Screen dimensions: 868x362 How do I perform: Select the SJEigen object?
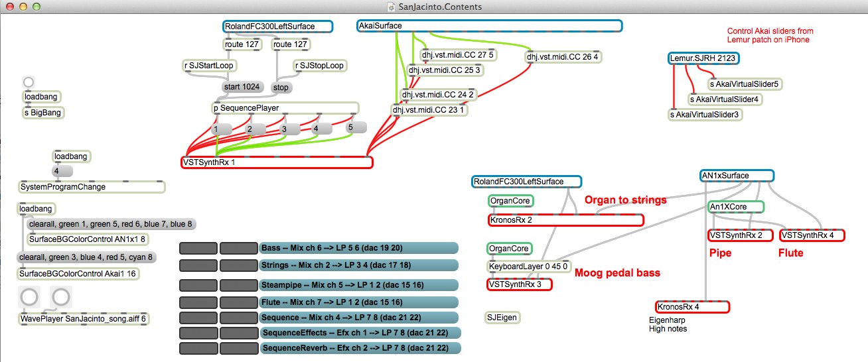(x=502, y=318)
